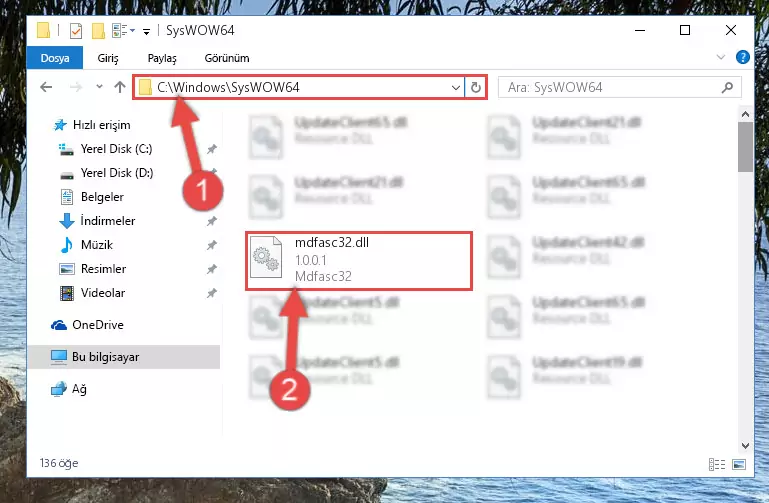Click the '136 öğe' item count text
Image resolution: width=769 pixels, height=503 pixels.
point(59,463)
